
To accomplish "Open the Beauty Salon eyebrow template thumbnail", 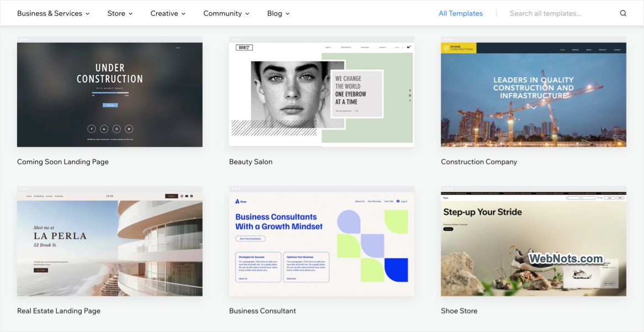I will pyautogui.click(x=321, y=94).
